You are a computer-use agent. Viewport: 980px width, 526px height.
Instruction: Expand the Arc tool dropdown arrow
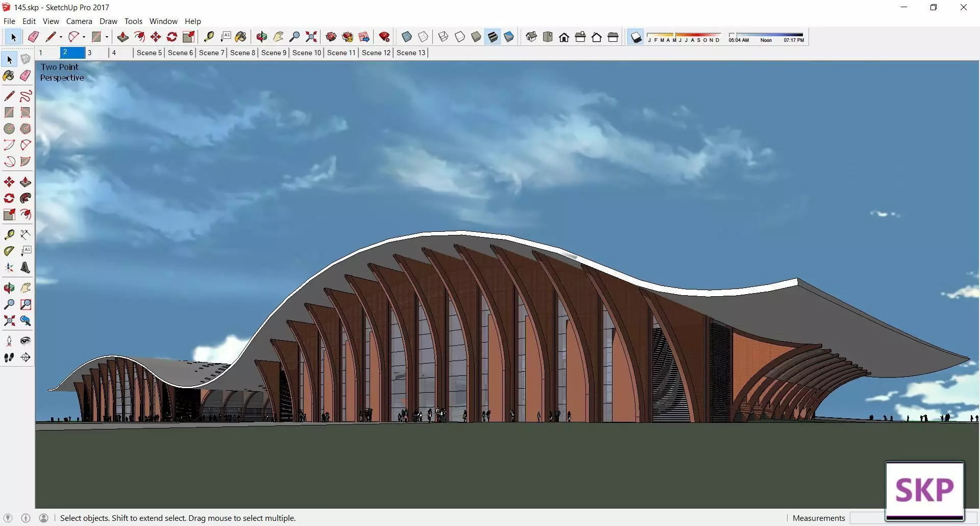tap(84, 37)
